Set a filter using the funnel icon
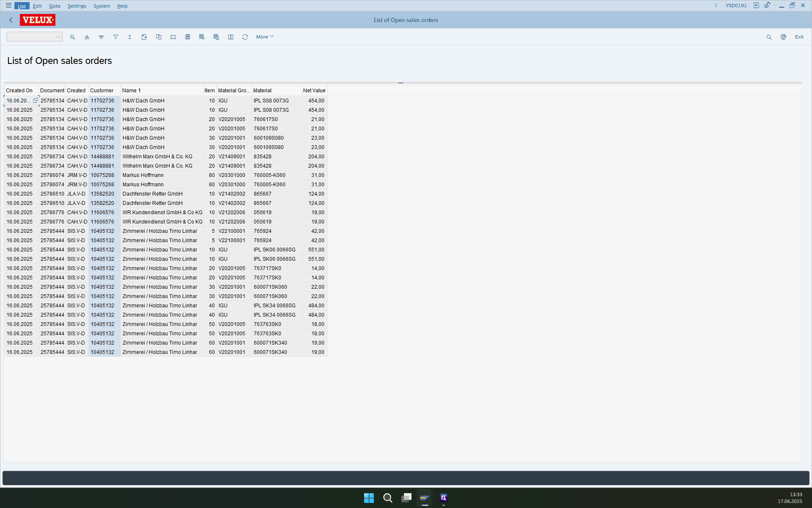Screen dimensions: 812x508 [115, 37]
